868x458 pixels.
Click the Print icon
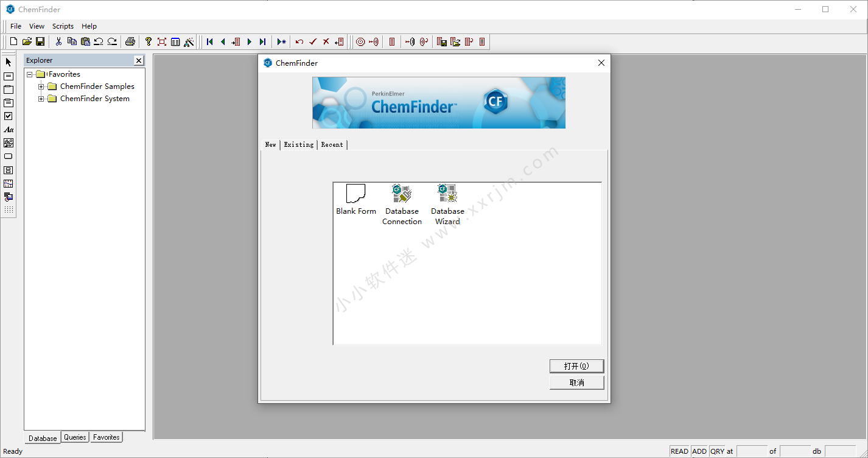coord(130,41)
